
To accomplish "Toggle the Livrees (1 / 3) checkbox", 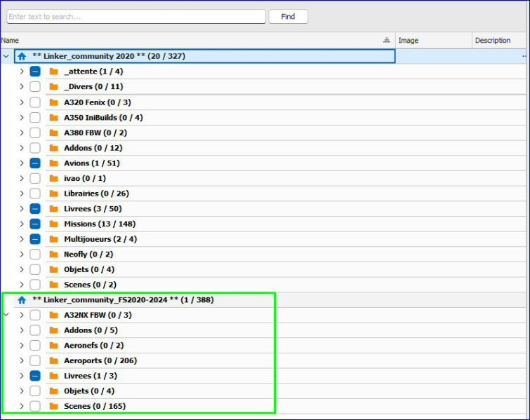I will tap(35, 376).
